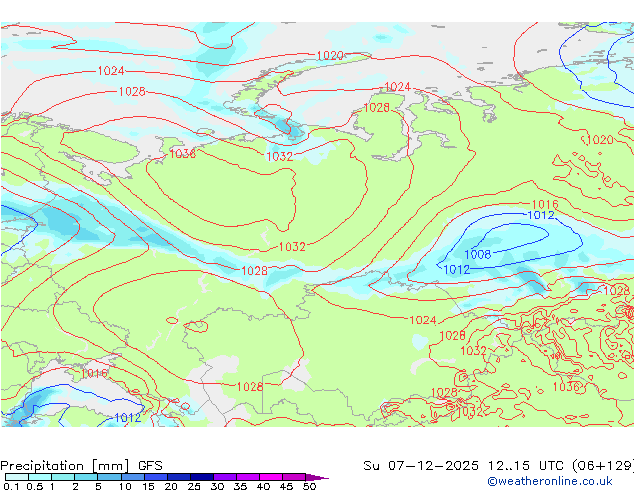This screenshot has height=490, width=634.
Task: Pick the 20–25 mm legend color
Action: 179,477
